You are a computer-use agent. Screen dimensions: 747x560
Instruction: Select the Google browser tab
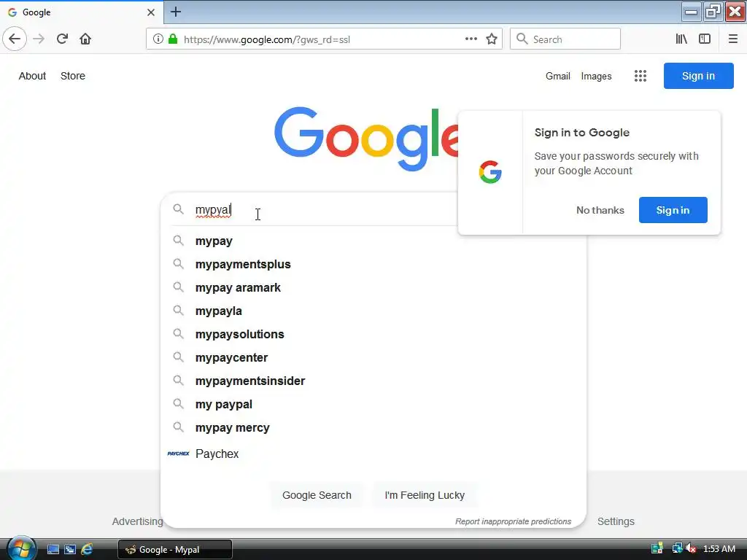click(81, 12)
